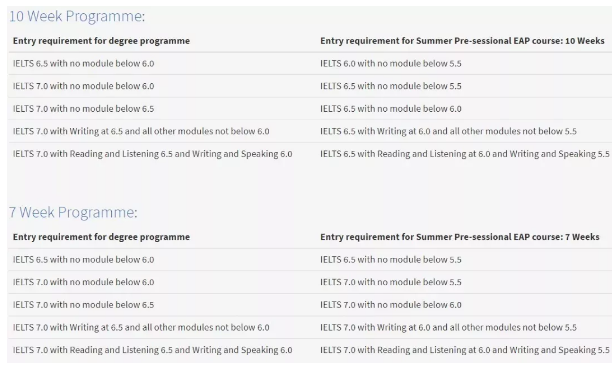Screen dimensions: 616x370
Task: Click 10-week degree cell IELTS 7.0 Writing at 6.5
Action: point(141,131)
